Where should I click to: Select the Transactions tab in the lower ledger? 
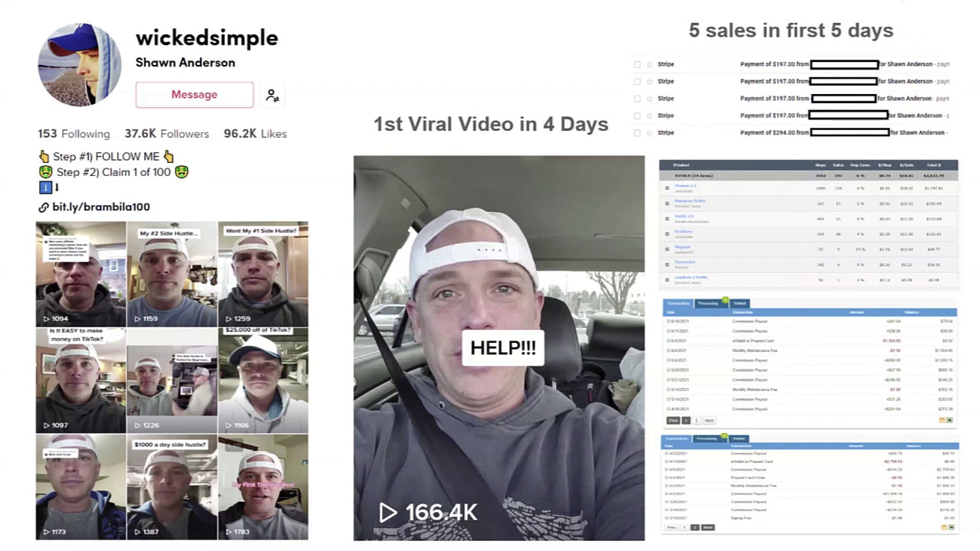pos(677,439)
